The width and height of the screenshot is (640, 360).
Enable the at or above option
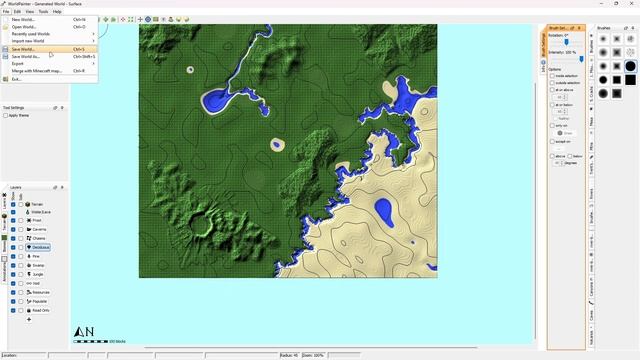tap(552, 90)
